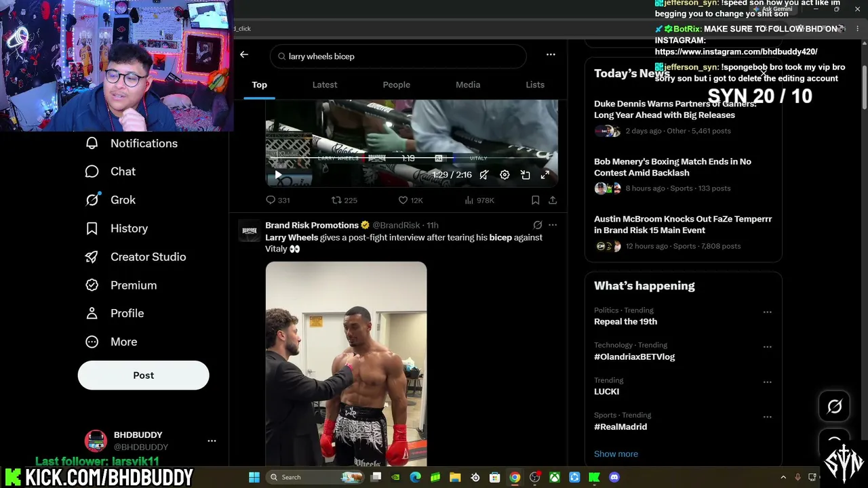Open the floating Grok button

[834, 406]
